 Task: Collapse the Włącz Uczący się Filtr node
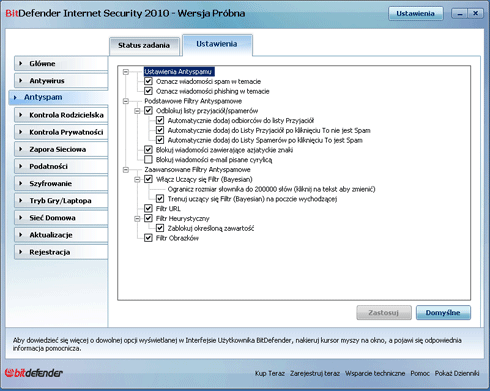pyautogui.click(x=137, y=179)
